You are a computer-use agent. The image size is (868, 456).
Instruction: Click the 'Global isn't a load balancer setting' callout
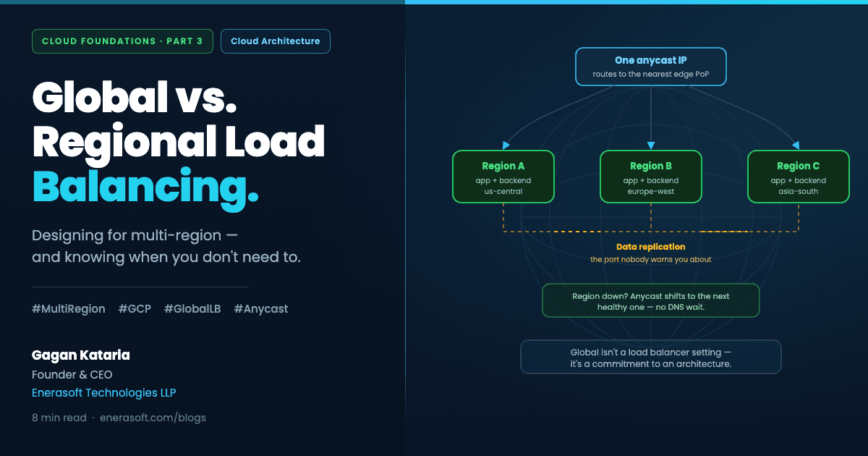(x=651, y=357)
